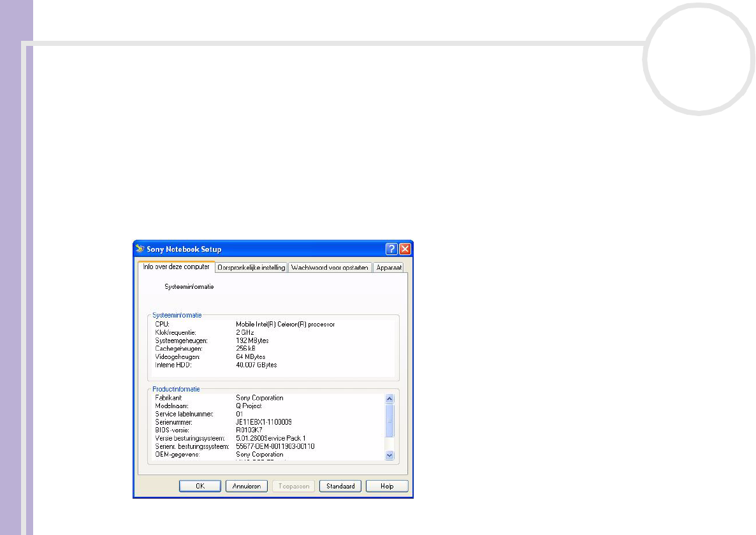
Task: Select 'Mobile Intel(R) Celeron(R) processor' value
Action: (x=286, y=324)
